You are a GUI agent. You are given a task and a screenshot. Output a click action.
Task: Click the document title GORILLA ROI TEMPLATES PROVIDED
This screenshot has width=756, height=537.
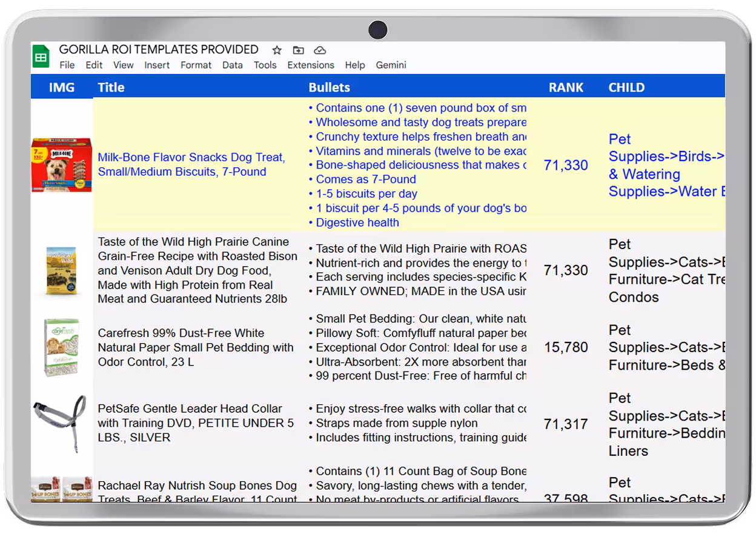coord(159,50)
